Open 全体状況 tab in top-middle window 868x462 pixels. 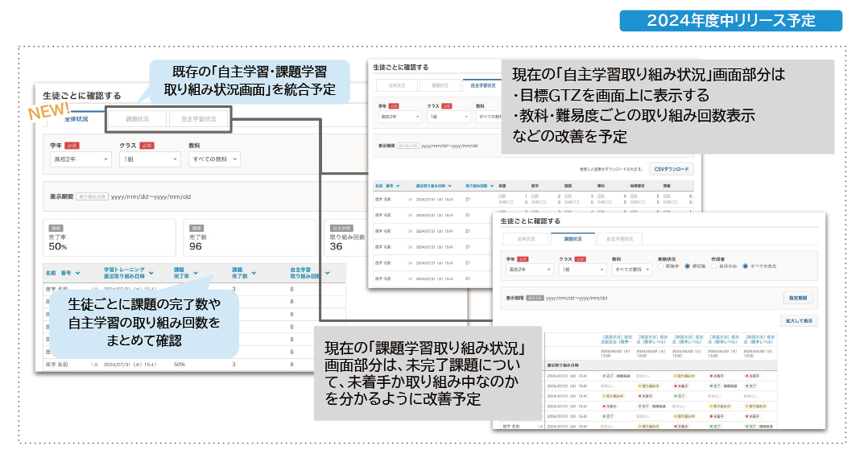tap(396, 86)
